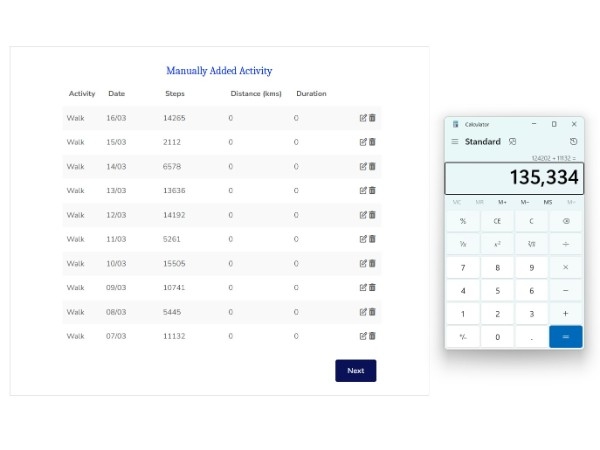Toggle Calculator keep-on-top mode
Screen dimensions: 600x450
click(512, 142)
